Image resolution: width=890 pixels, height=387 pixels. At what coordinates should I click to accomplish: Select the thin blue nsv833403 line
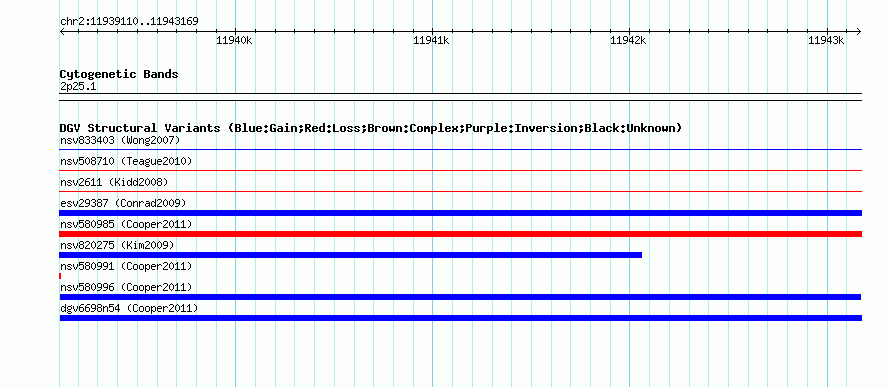click(x=460, y=150)
